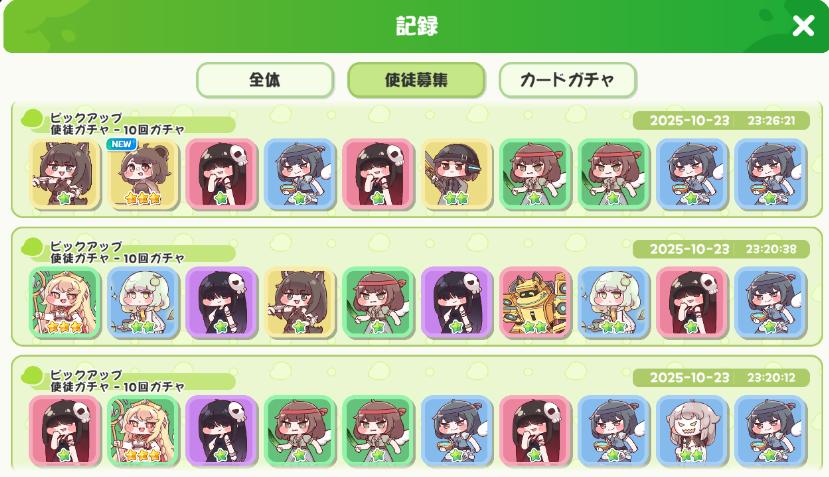Select the first purple-background skull girl in second row

(x=222, y=302)
